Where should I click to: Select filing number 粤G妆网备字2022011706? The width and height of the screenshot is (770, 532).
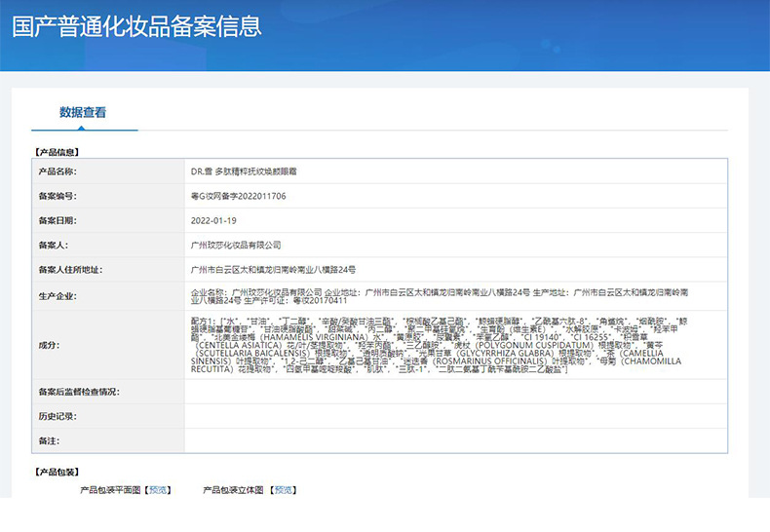(x=238, y=196)
